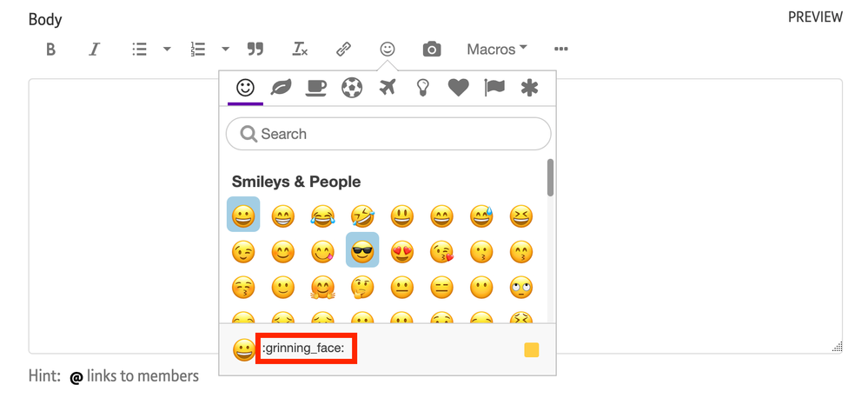Pick the sunglasses face emoji
The width and height of the screenshot is (868, 398).
[362, 250]
